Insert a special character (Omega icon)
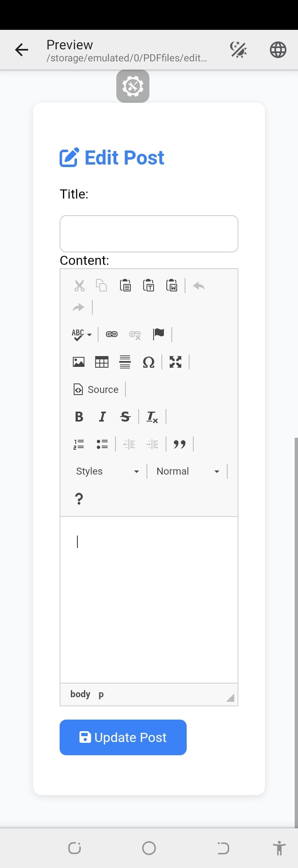Screen dimensions: 298x868 coord(148,362)
